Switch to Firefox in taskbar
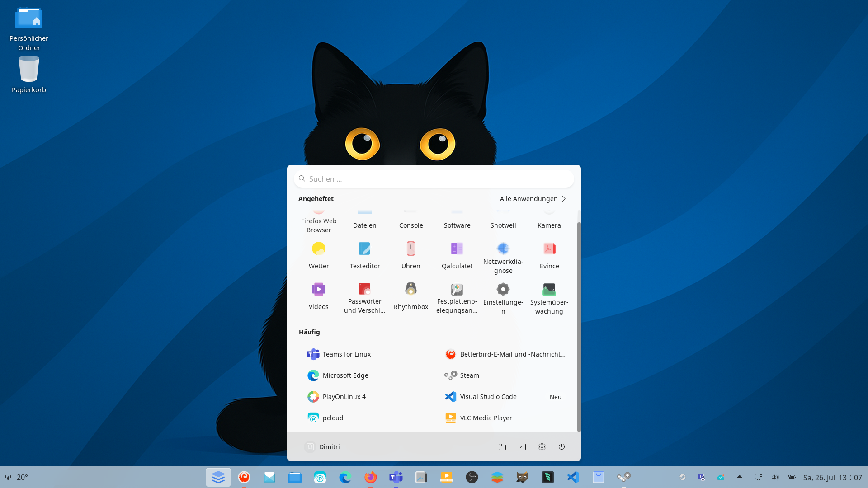The width and height of the screenshot is (868, 488). [x=371, y=477]
